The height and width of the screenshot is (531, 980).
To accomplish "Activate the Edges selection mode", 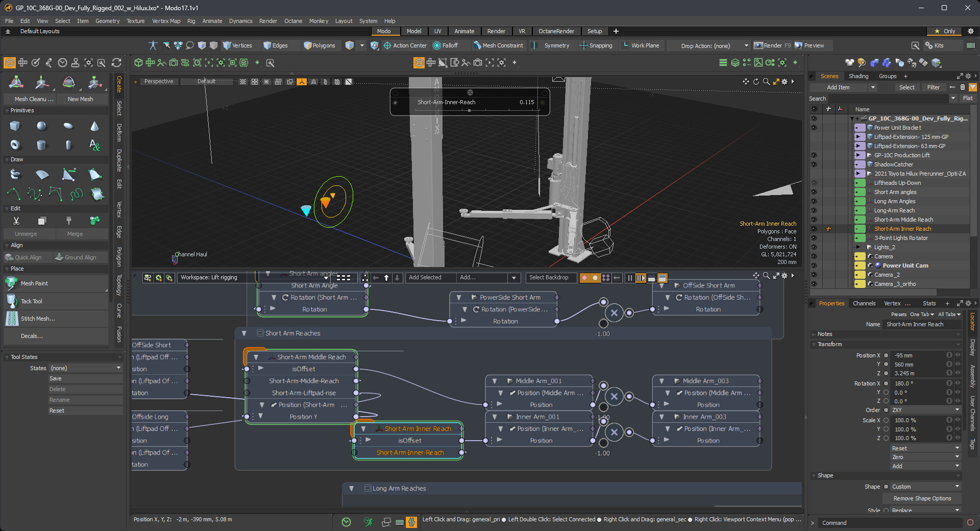I will 276,45.
